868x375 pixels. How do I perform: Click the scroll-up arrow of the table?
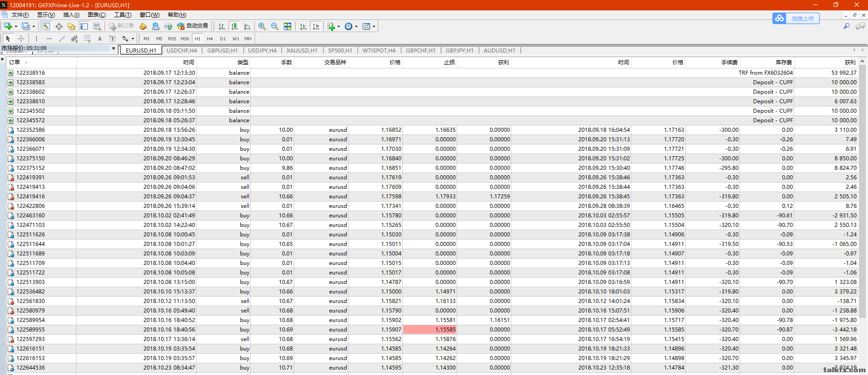tap(862, 61)
